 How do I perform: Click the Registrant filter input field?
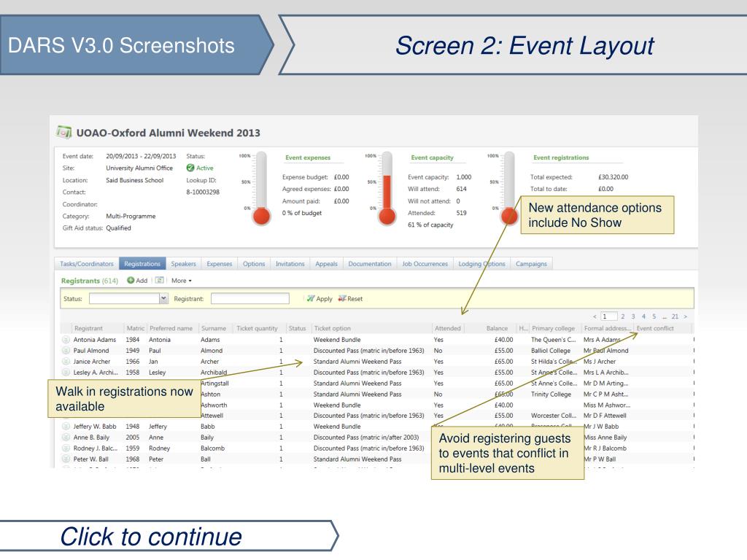250,298
